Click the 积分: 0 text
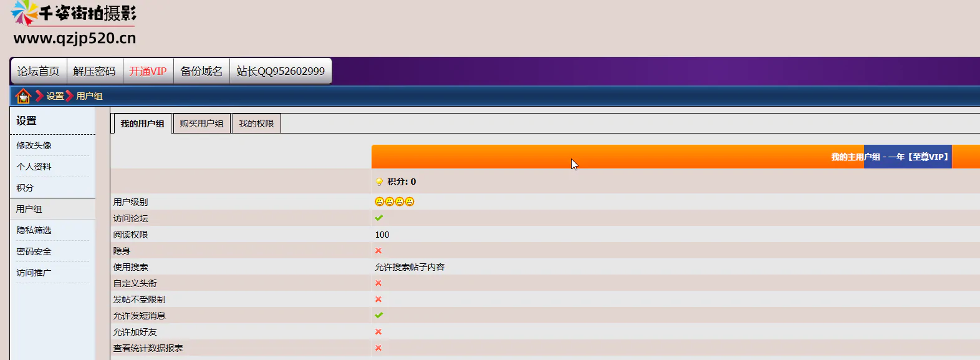This screenshot has height=360, width=980. click(x=401, y=182)
